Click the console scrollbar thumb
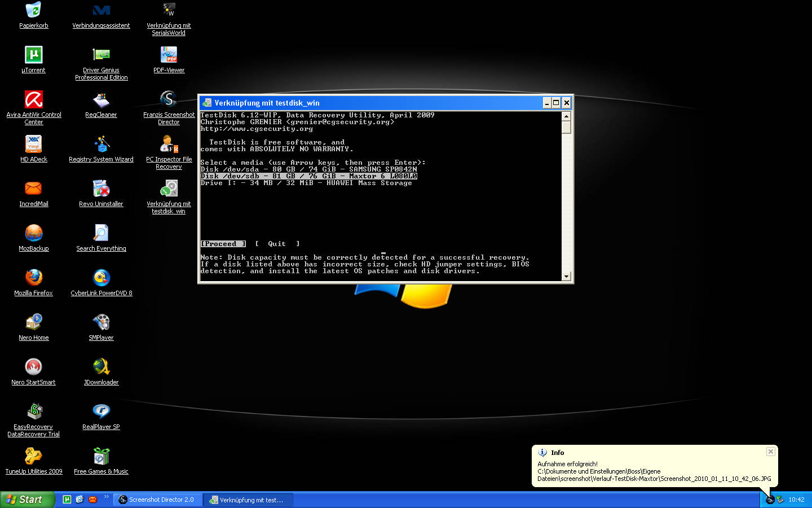The height and width of the screenshot is (508, 812). 566,127
